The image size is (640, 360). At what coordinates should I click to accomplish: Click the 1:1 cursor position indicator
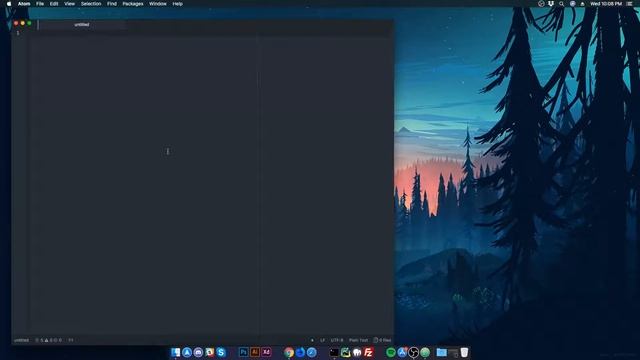point(71,340)
